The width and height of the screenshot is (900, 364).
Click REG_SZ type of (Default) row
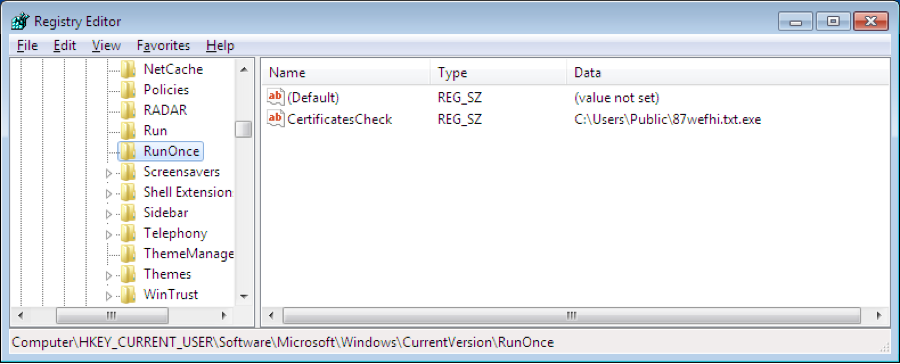click(x=459, y=98)
